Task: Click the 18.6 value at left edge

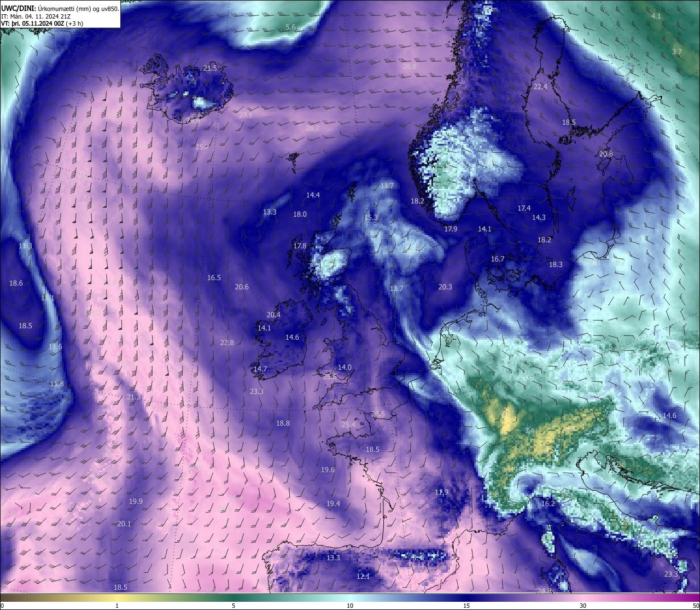Action: pos(16,283)
